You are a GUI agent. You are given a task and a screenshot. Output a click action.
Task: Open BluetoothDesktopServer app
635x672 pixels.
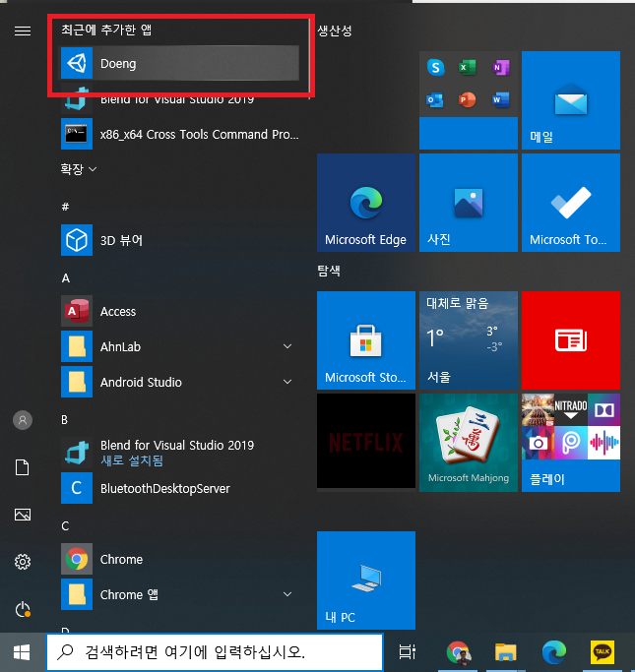pyautogui.click(x=179, y=488)
